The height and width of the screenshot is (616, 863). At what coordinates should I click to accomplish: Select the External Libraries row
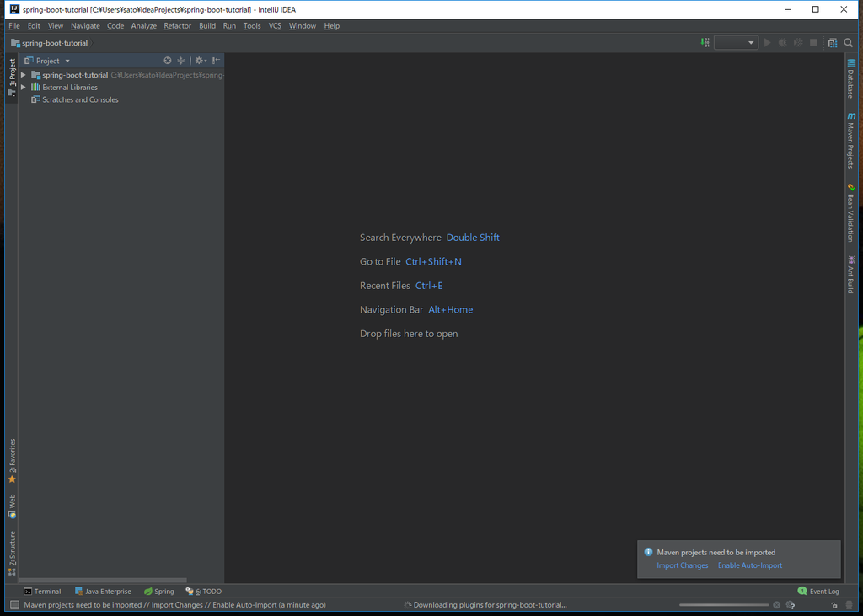(x=121, y=87)
